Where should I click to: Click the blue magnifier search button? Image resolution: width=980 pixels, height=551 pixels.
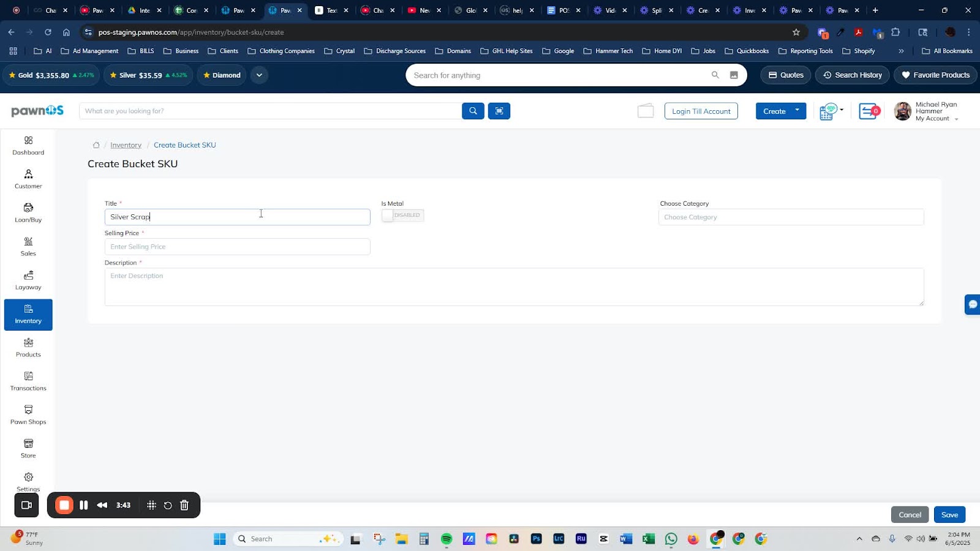473,111
